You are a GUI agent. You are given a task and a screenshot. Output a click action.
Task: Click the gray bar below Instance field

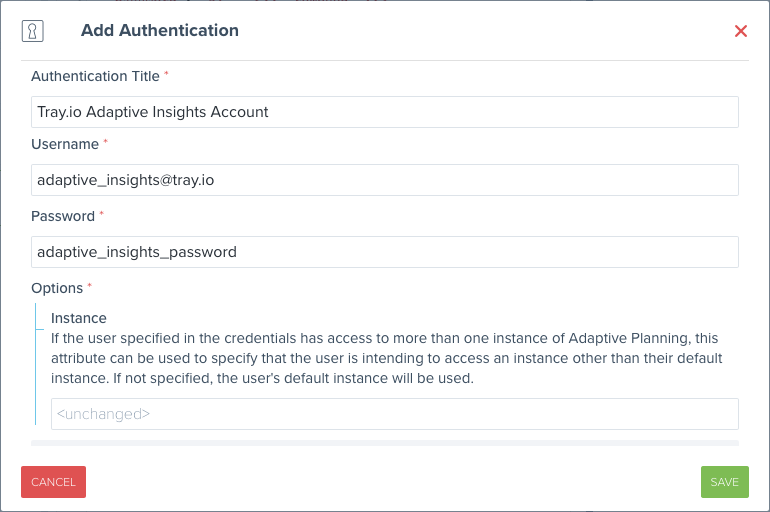(385, 442)
